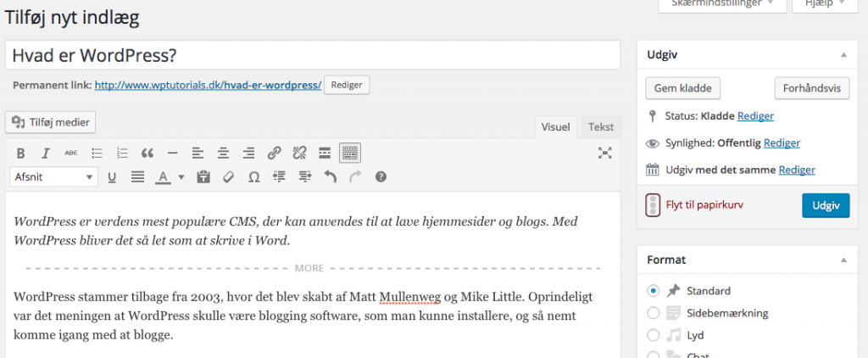Open keyboard shortcuts help icon

point(381,177)
